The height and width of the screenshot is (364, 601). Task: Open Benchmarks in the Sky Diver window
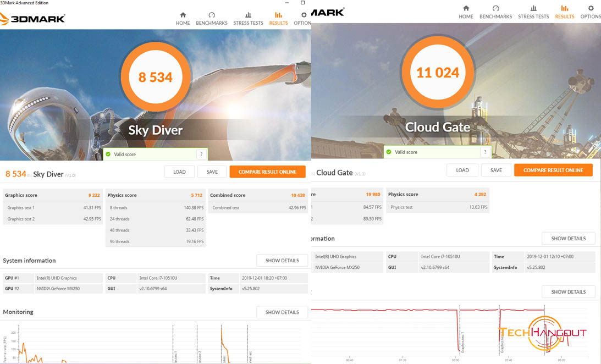pos(212,18)
